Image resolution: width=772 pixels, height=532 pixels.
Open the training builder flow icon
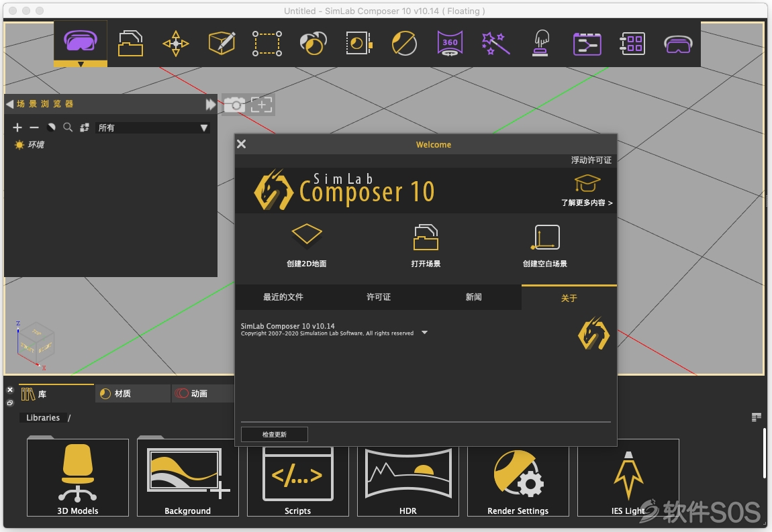click(587, 44)
